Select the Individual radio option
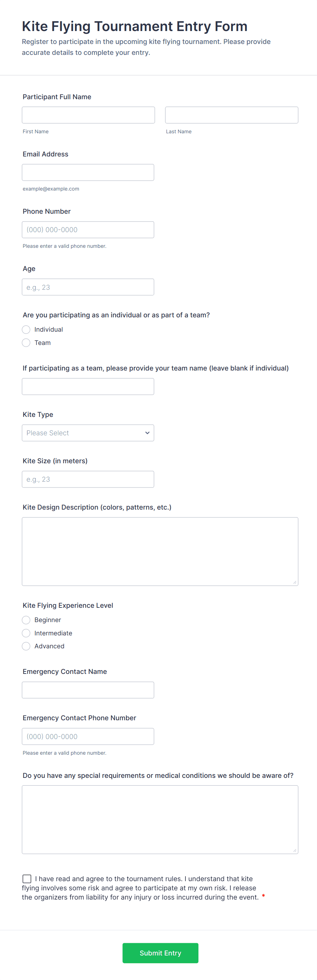Viewport: 317px width, 980px height. pyautogui.click(x=26, y=330)
